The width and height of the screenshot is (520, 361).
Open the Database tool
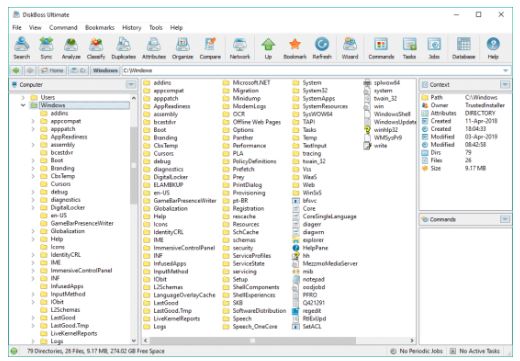(464, 48)
